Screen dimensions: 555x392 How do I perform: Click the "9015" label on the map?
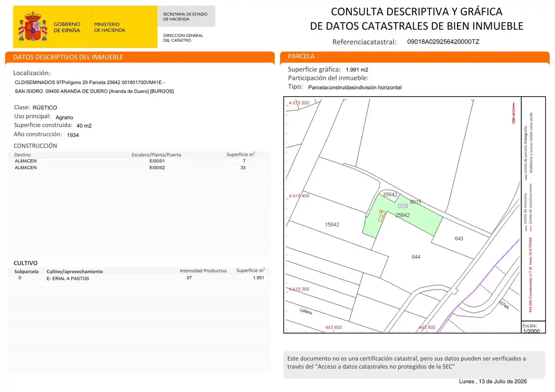416,202
